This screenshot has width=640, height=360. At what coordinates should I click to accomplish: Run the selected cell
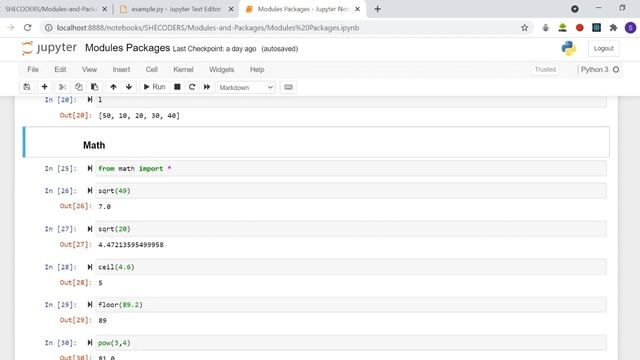click(154, 87)
